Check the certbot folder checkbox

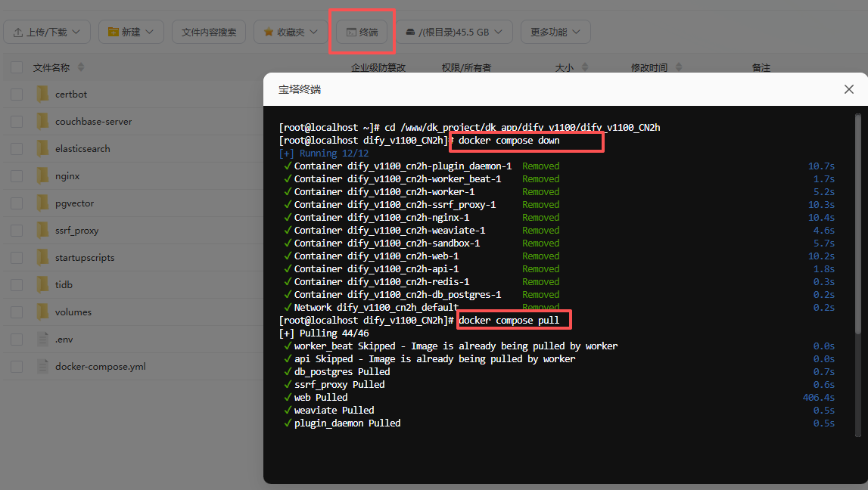click(17, 95)
